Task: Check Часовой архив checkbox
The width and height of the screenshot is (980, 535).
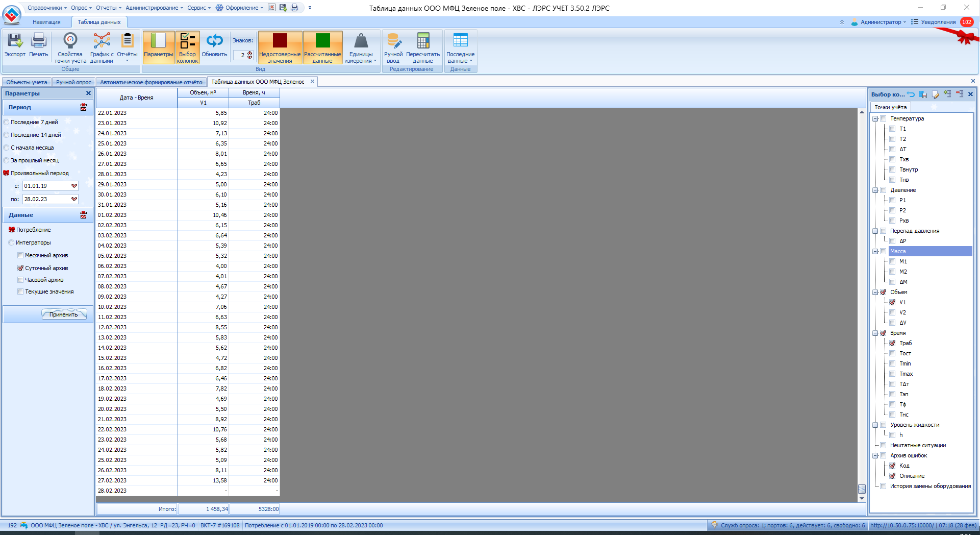Action: (20, 280)
